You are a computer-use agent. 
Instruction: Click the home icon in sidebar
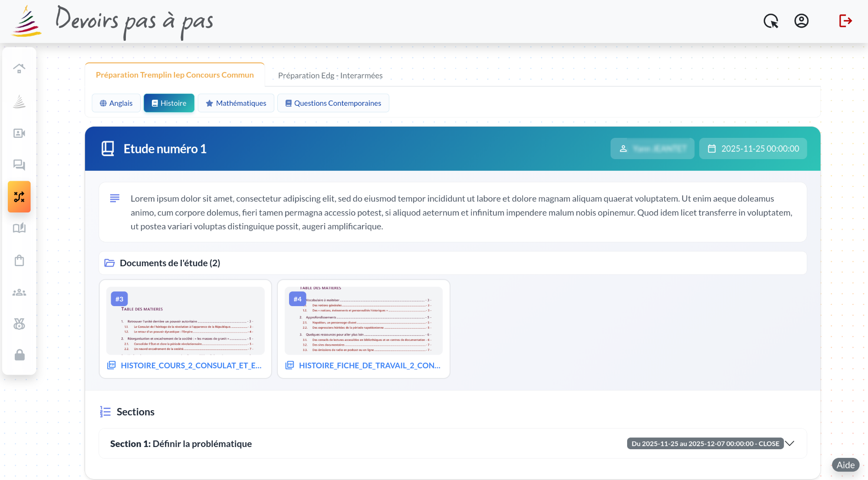point(19,69)
